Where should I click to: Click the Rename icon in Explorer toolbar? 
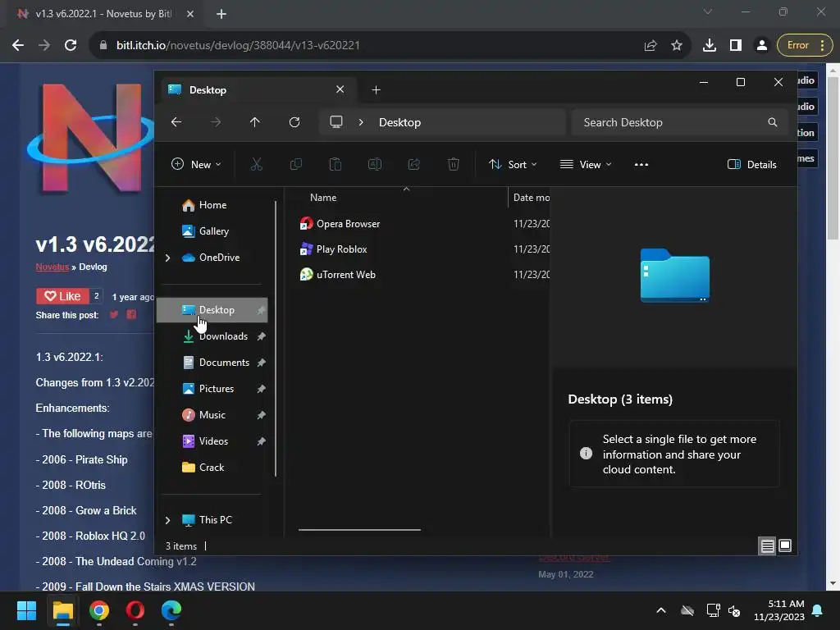[374, 164]
